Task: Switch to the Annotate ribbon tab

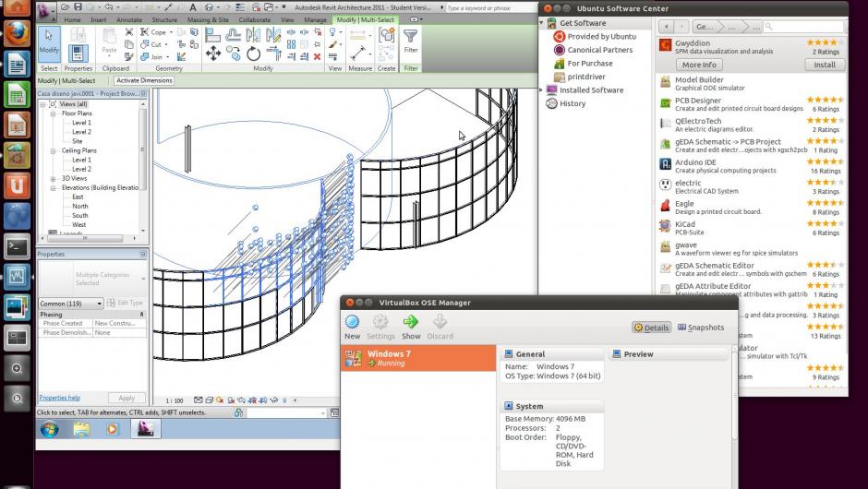Action: click(129, 19)
